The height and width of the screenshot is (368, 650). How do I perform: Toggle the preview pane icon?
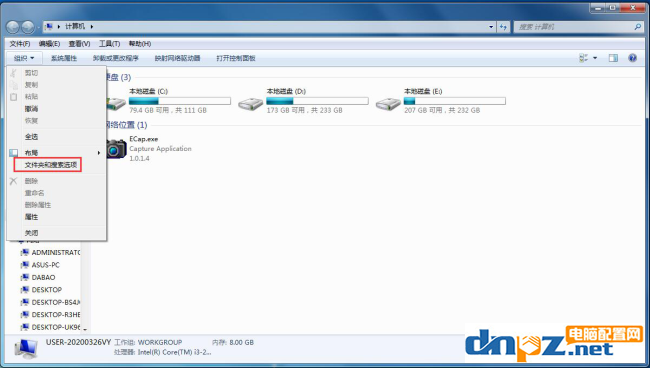[x=613, y=58]
